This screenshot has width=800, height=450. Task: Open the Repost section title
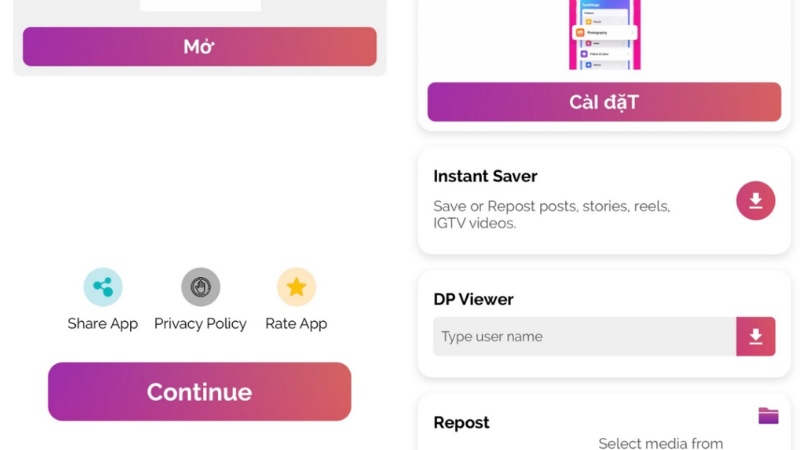coord(461,423)
